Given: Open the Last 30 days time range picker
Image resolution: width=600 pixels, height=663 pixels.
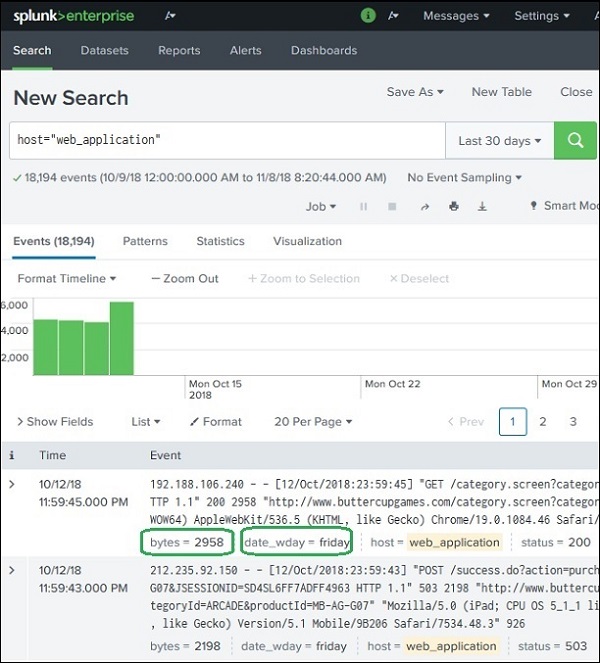Looking at the screenshot, I should coord(500,141).
